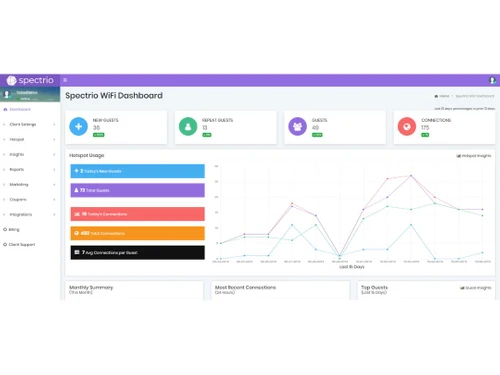This screenshot has height=375, width=500.
Task: Click the NEW GUESTS card label
Action: coord(105,120)
